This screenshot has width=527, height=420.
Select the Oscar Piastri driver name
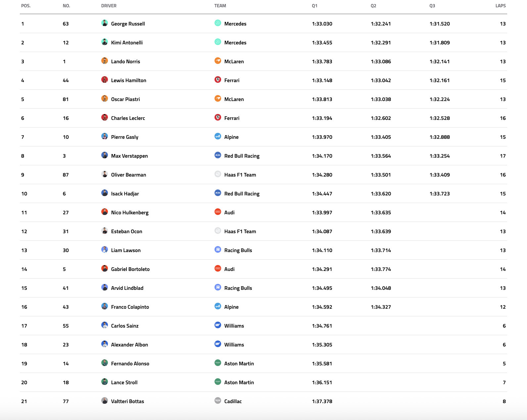pos(125,99)
